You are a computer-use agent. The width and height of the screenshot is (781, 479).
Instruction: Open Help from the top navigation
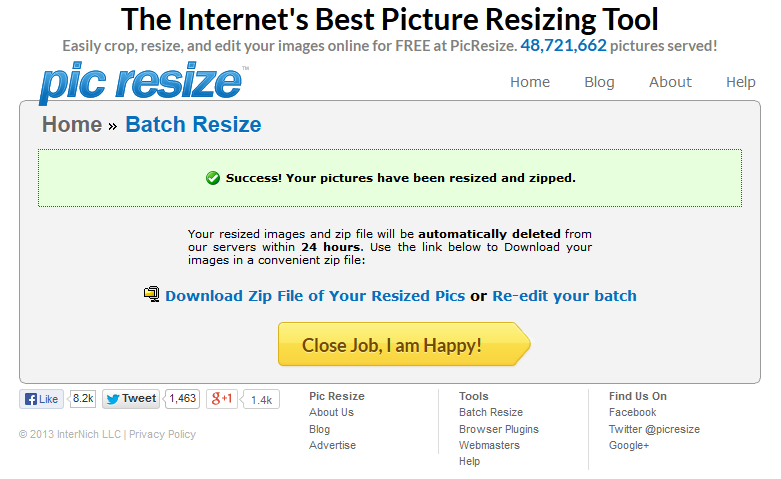741,82
